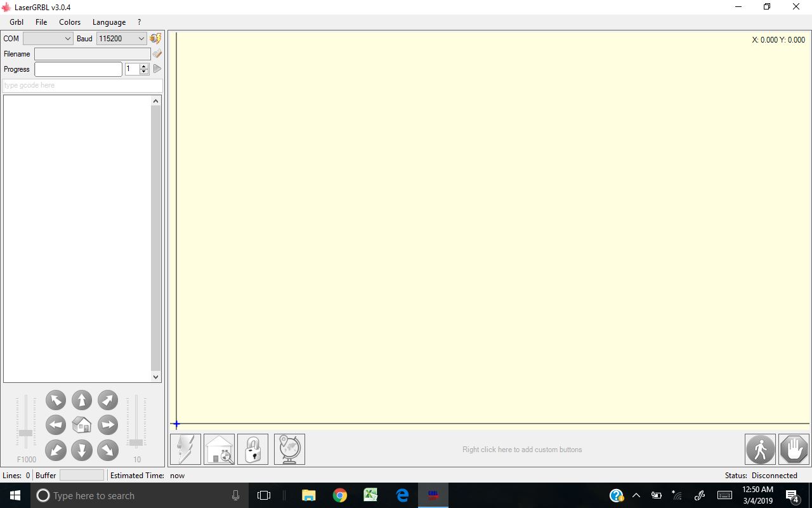Viewport: 812px width, 508px height.
Task: Click the step size slider handle showing 10
Action: tap(136, 443)
